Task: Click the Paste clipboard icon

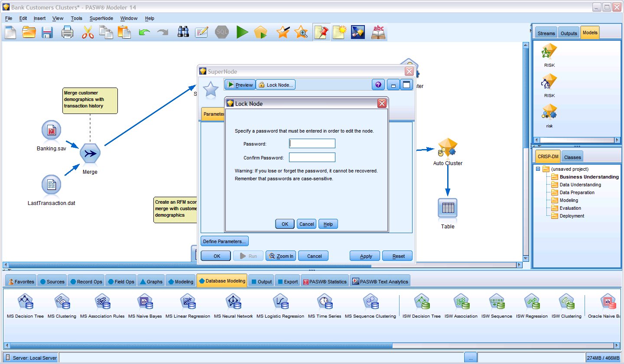Action: click(x=124, y=32)
